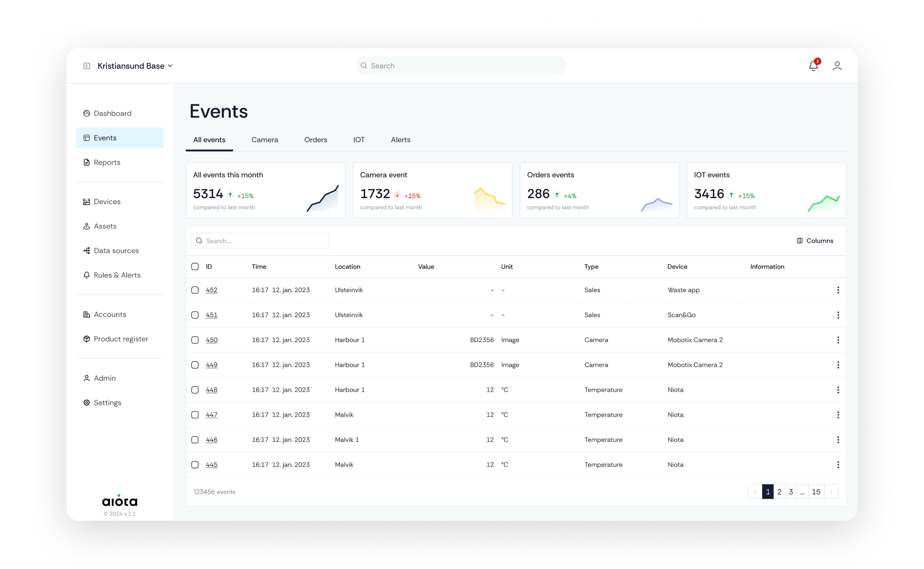The image size is (924, 569).
Task: Collapse the sidebar with the top-left toggle icon
Action: click(87, 66)
